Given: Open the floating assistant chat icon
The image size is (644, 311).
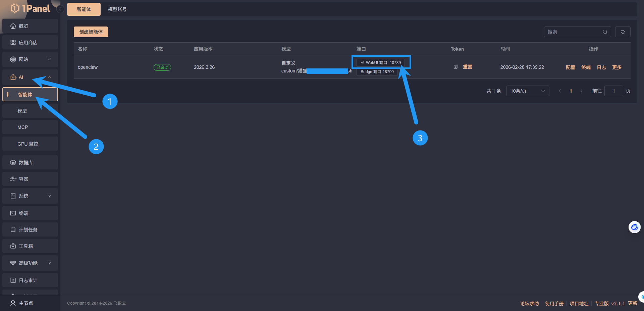Looking at the screenshot, I should (x=634, y=227).
